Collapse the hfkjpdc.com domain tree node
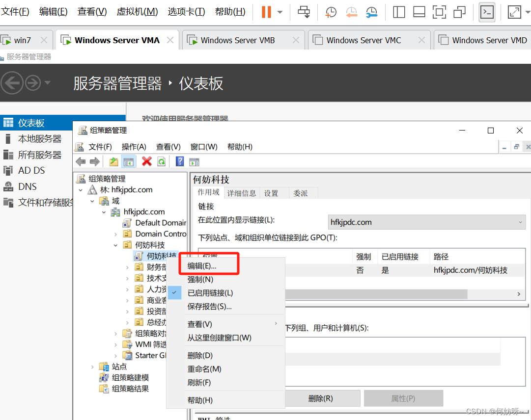 pyautogui.click(x=104, y=212)
